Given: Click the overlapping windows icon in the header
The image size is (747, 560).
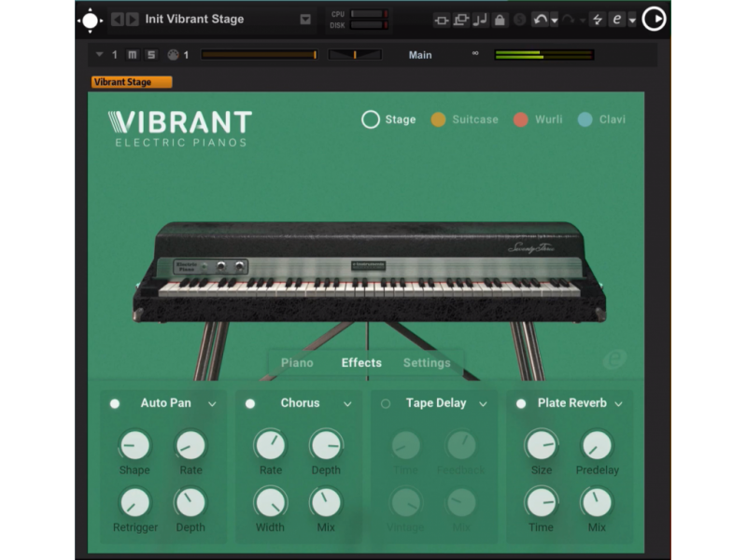Looking at the screenshot, I should pyautogui.click(x=460, y=20).
